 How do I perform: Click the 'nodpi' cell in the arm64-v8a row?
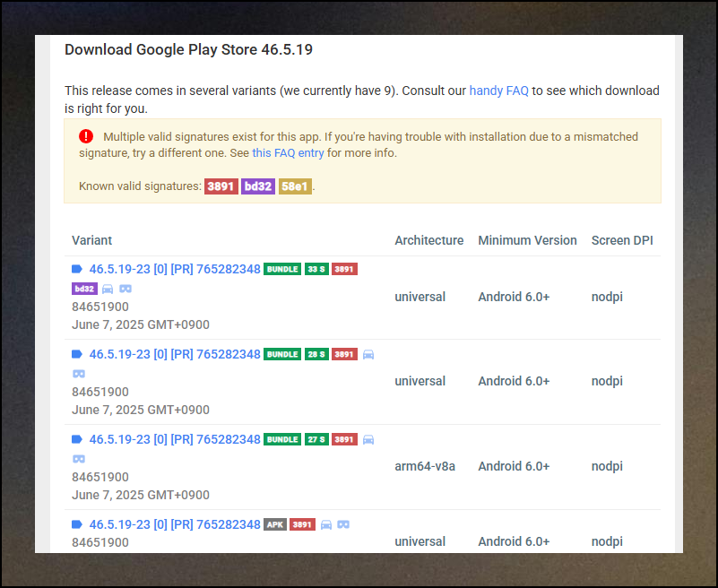pos(607,466)
